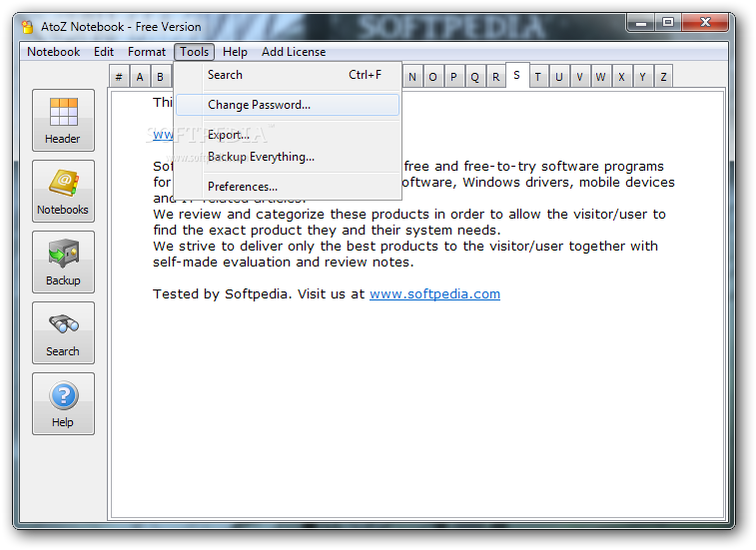This screenshot has width=756, height=550.
Task: Select Backup Everything... menu entry
Action: pyautogui.click(x=288, y=157)
